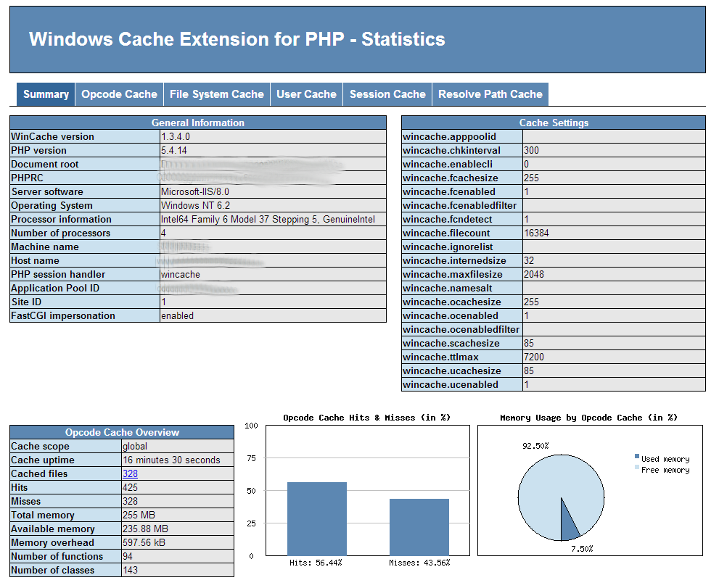
Task: Click the 'wincache.enablecli' setting name
Action: pos(448,164)
